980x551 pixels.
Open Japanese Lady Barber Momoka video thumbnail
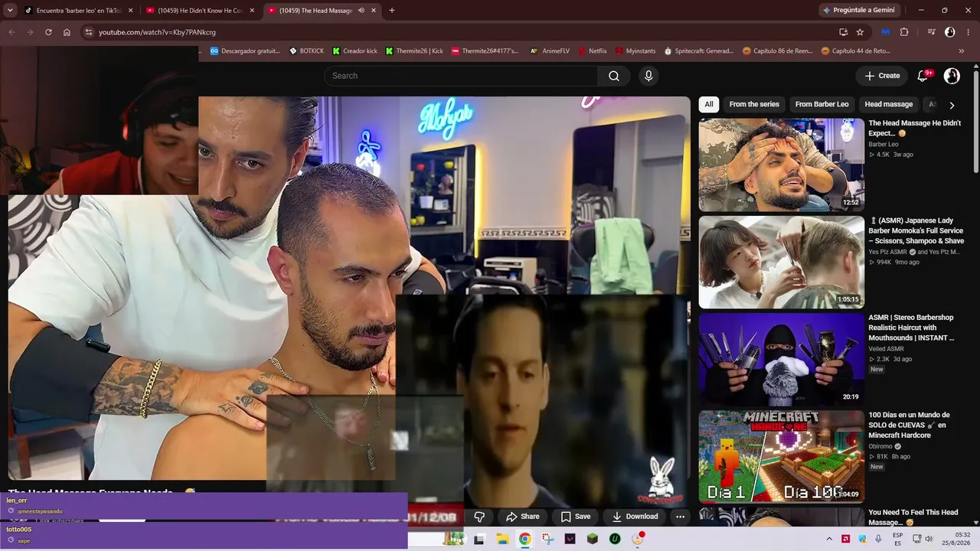(781, 262)
